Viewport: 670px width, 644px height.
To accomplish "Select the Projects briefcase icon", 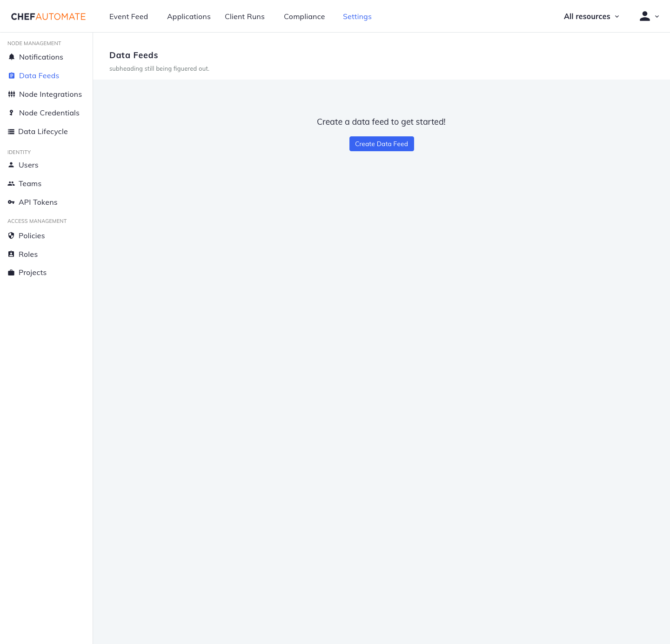I will 11,272.
